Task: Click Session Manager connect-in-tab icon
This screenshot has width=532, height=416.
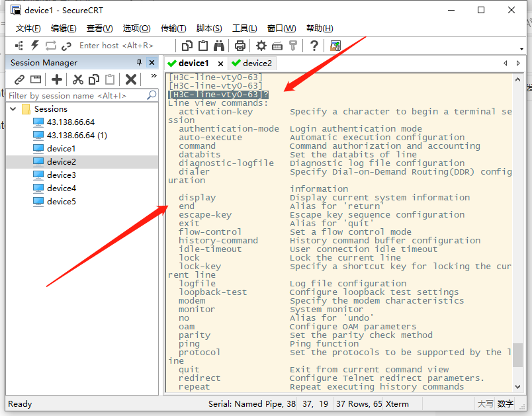Action: point(36,79)
